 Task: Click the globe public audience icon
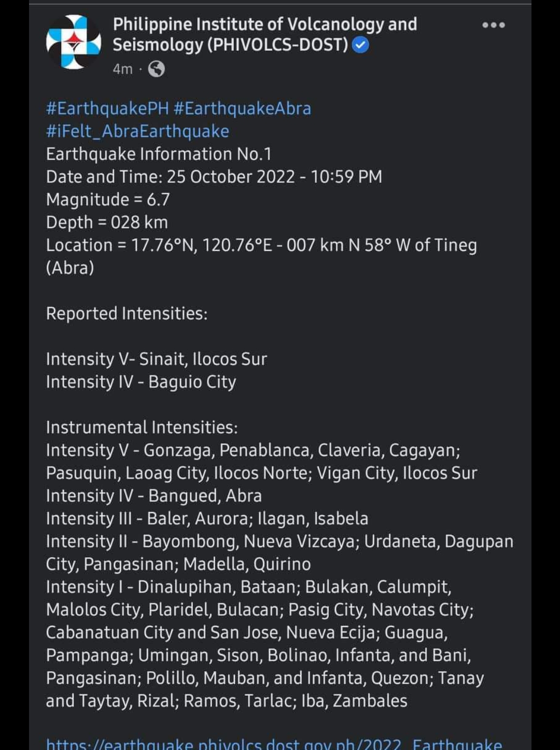click(x=157, y=68)
